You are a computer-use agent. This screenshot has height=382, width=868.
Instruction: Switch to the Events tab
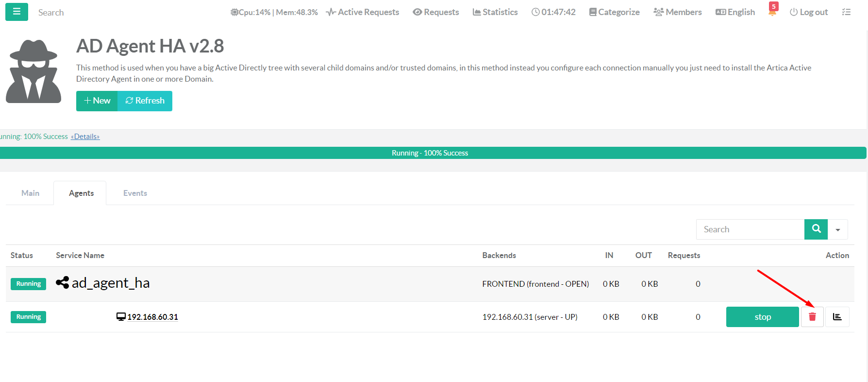coord(135,193)
